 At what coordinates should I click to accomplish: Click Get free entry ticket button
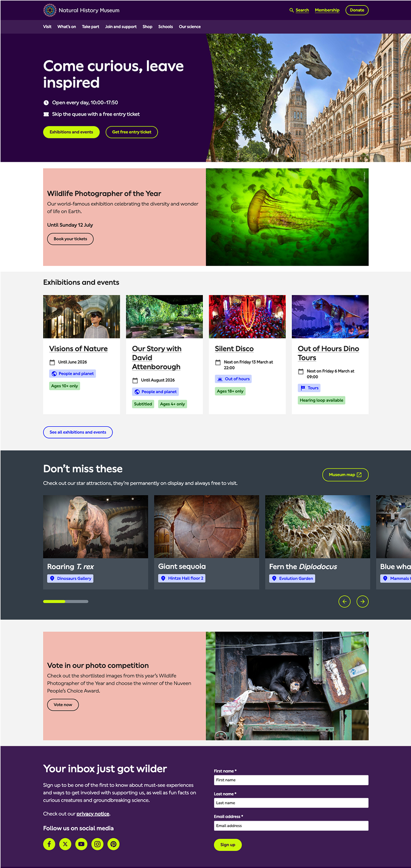132,132
